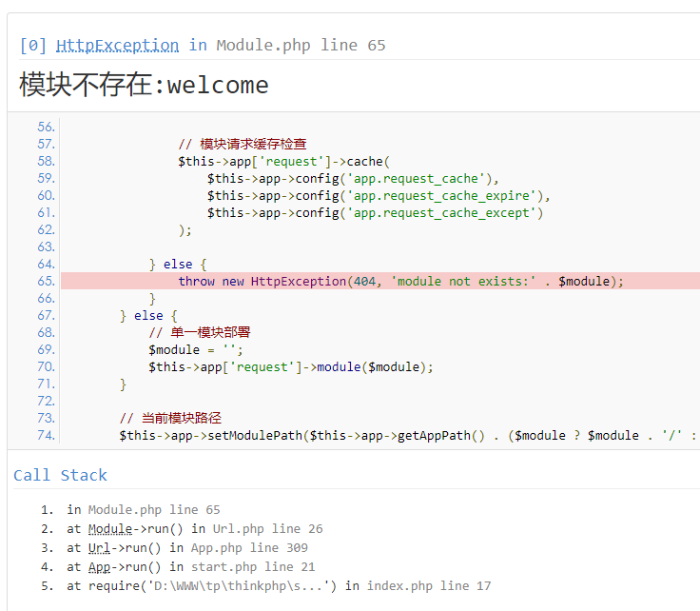Click line number 65 in code gutter
The height and width of the screenshot is (611, 700).
[x=46, y=281]
